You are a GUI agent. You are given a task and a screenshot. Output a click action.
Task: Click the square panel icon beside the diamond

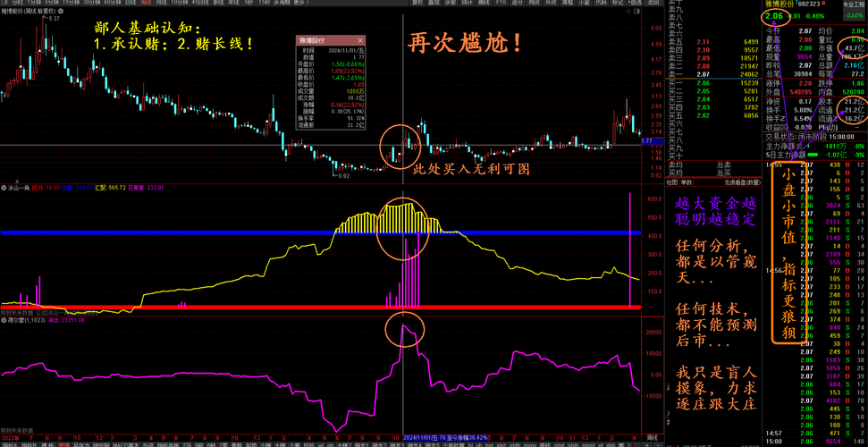pyautogui.click(x=637, y=11)
